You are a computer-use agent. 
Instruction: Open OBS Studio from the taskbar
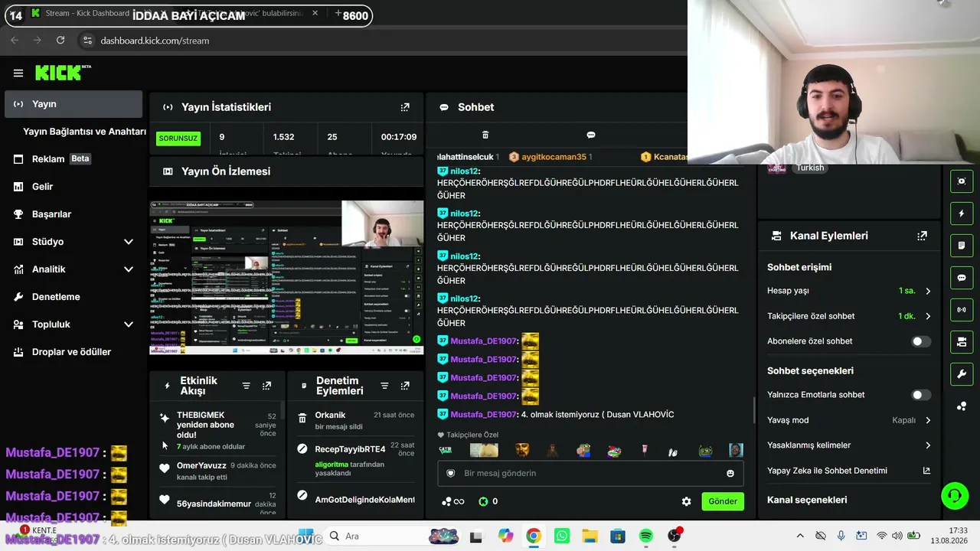(675, 536)
